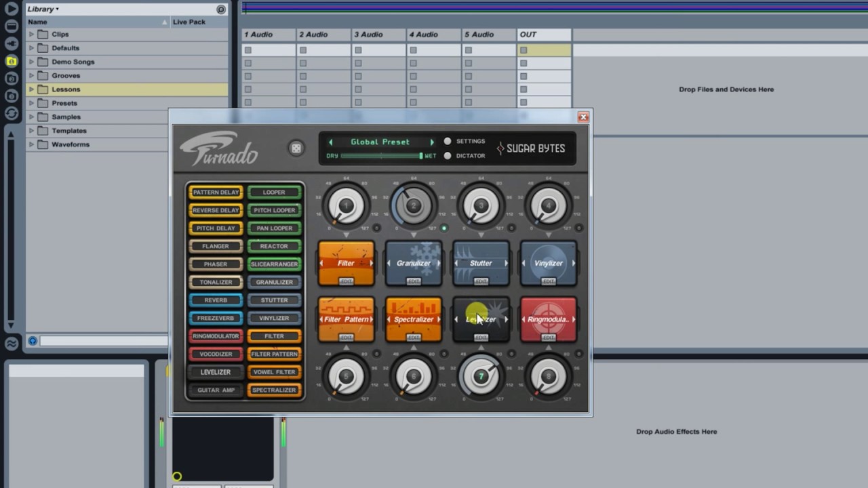
Task: Click the Library search magnifier icon
Action: tap(221, 9)
